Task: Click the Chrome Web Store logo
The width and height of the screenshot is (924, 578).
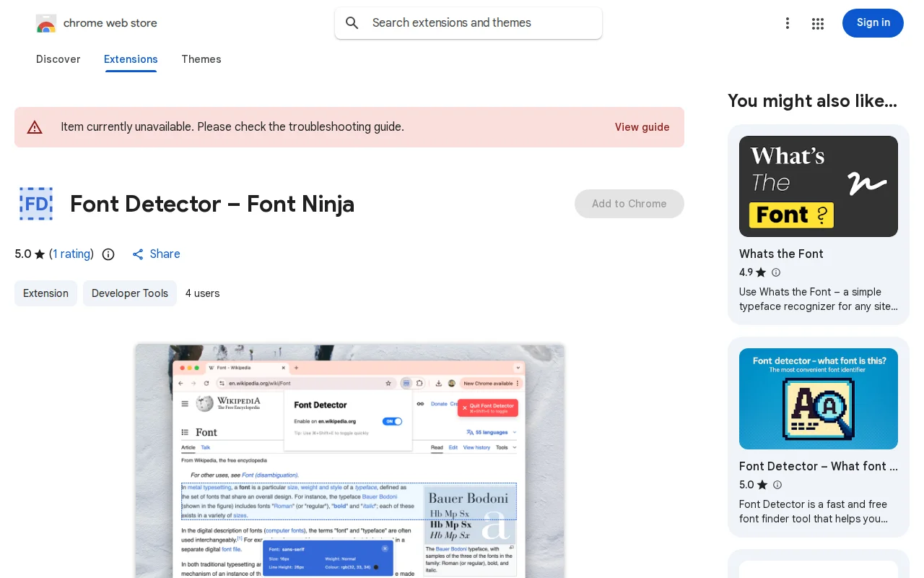Action: 46,23
